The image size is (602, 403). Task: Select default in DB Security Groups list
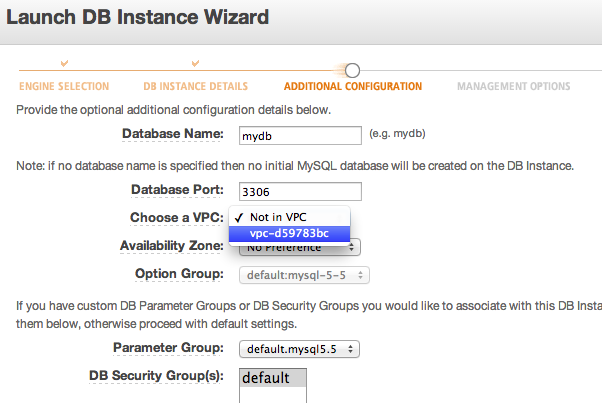273,378
